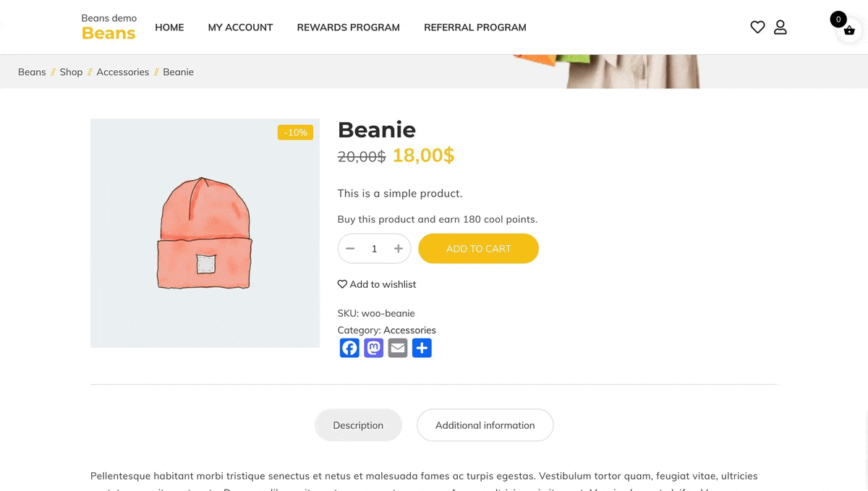The height and width of the screenshot is (491, 868).
Task: Decrease quantity with the minus stepper
Action: pos(350,248)
